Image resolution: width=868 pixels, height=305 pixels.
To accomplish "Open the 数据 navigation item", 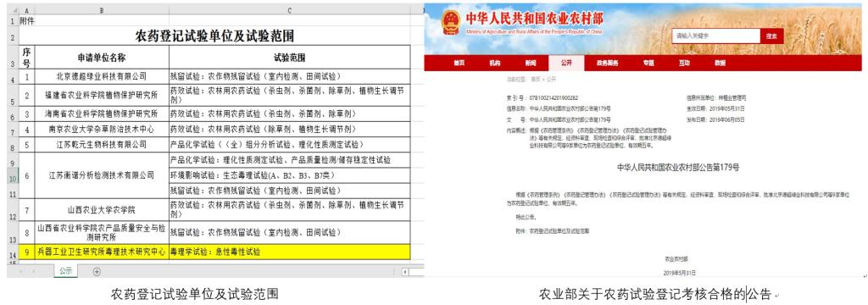I will [720, 63].
